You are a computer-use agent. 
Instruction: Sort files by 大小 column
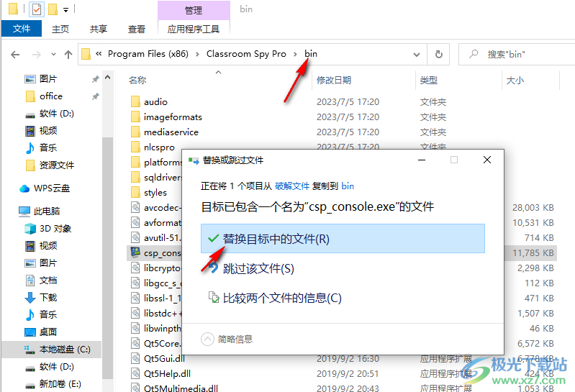pyautogui.click(x=515, y=81)
